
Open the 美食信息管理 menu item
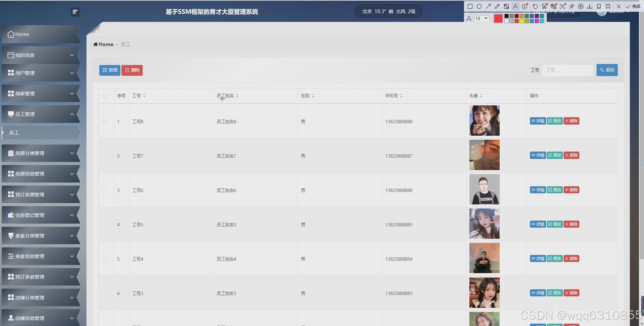[x=40, y=256]
